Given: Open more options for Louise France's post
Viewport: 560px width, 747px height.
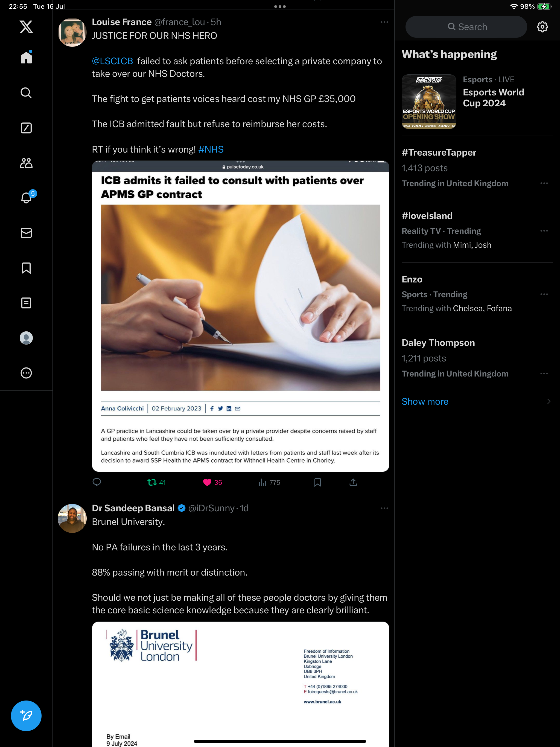Looking at the screenshot, I should click(x=384, y=22).
